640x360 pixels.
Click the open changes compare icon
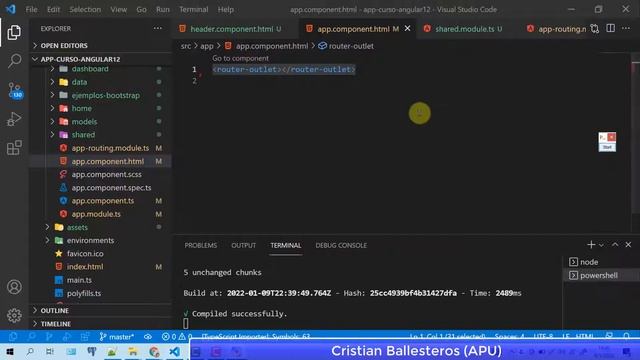click(595, 29)
